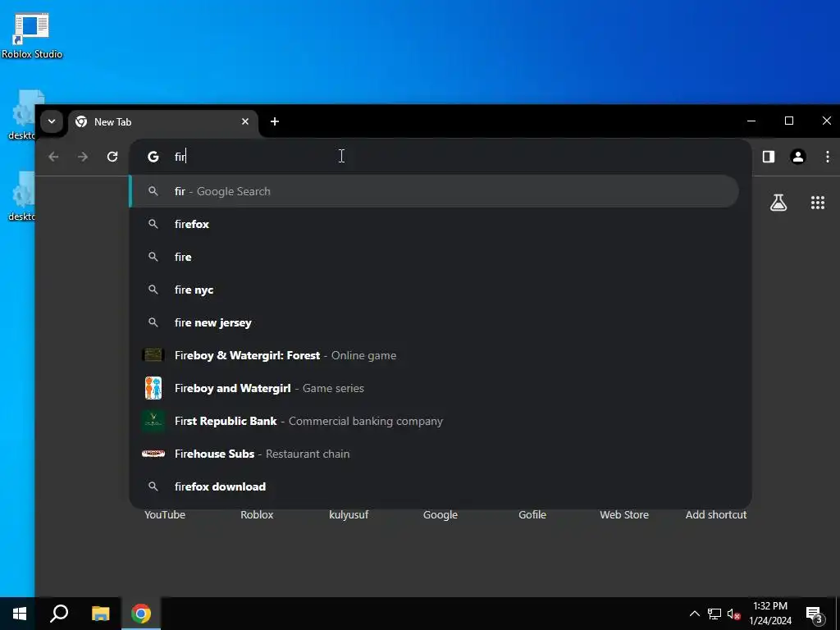Select the "fir - Google Search" suggestion
The width and height of the screenshot is (840, 630).
coord(435,191)
